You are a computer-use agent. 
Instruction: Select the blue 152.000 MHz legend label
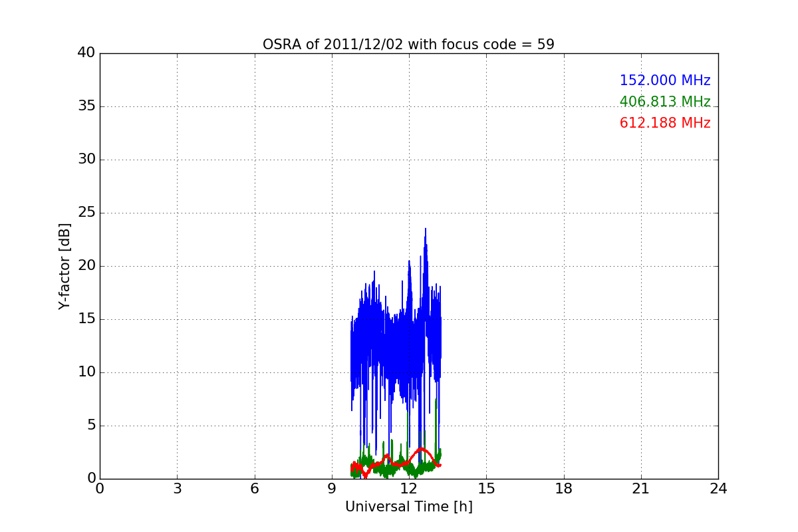click(x=665, y=80)
